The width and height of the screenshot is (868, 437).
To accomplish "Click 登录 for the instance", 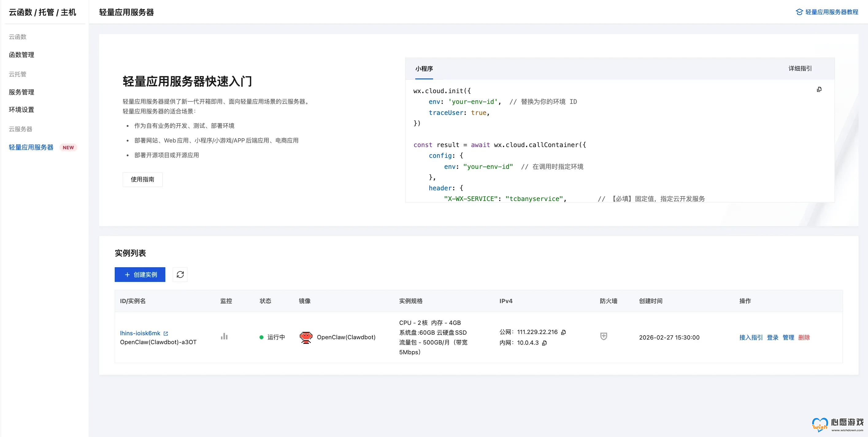I will coord(772,337).
